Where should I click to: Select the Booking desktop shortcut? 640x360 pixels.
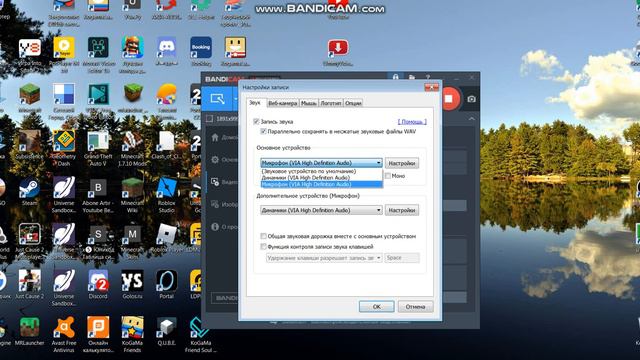pyautogui.click(x=201, y=52)
